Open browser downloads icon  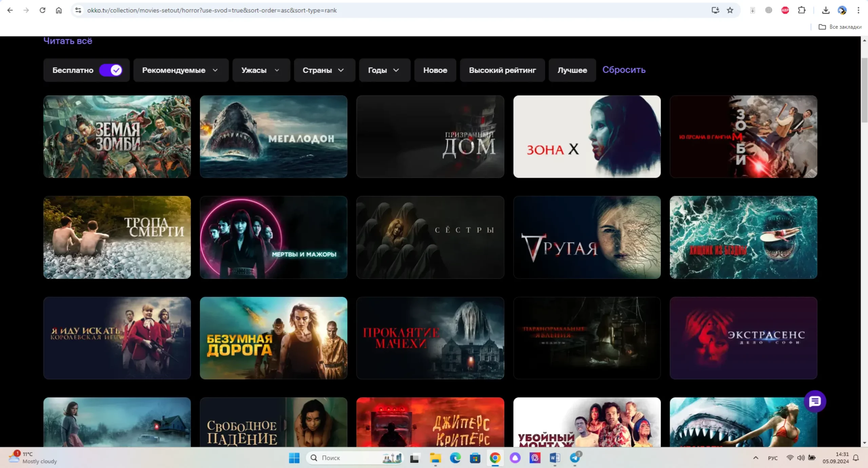[x=826, y=10]
